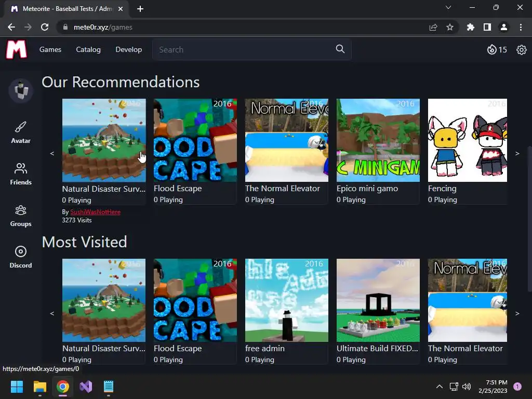Open the SushiWasNotHere creator link
This screenshot has width=532, height=399.
(96, 212)
